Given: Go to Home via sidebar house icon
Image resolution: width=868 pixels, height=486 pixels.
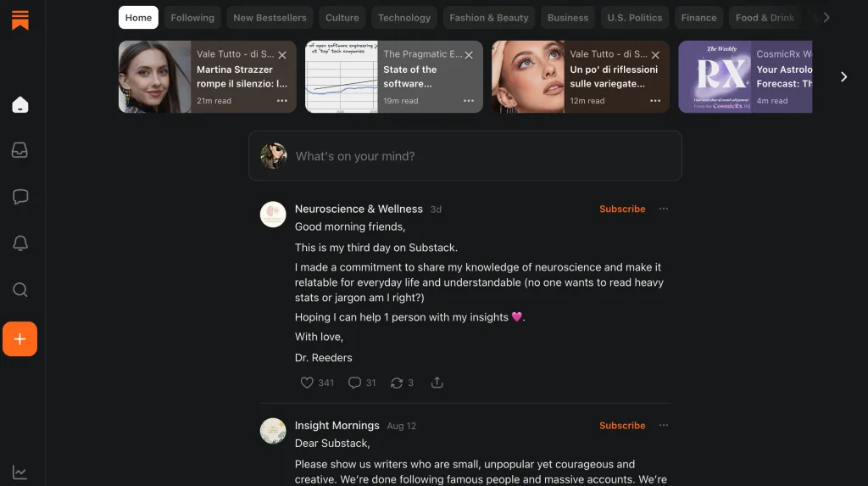Looking at the screenshot, I should pos(20,104).
